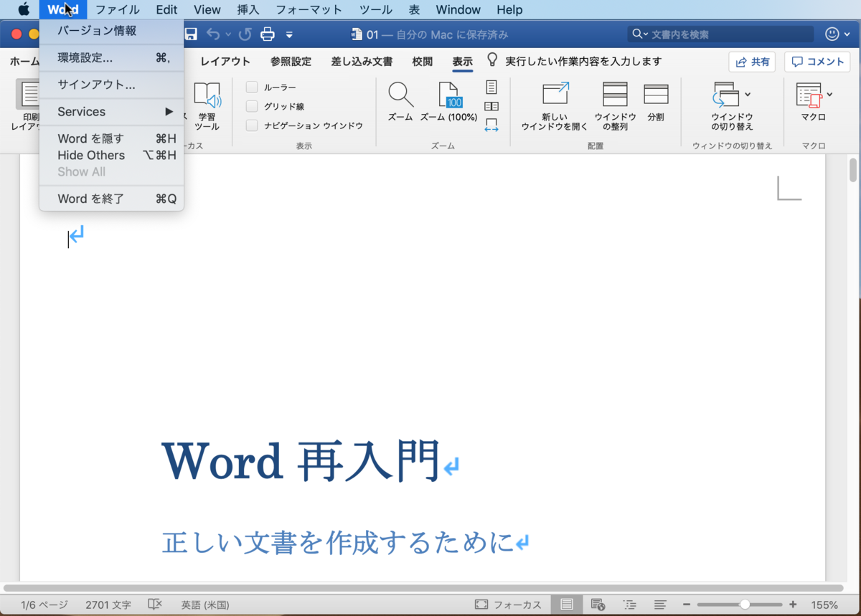861x616 pixels.
Task: Select outline view in status bar
Action: point(629,605)
